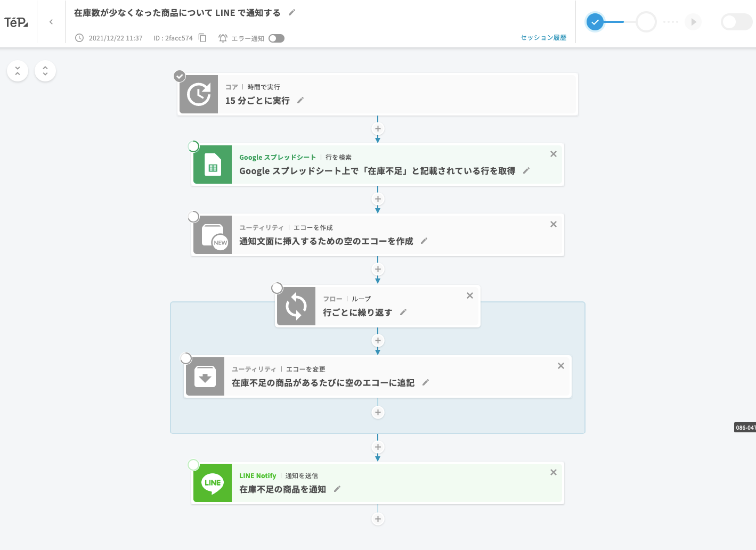Image resolution: width=756 pixels, height=550 pixels.
Task: Click the エコーを変更 utility icon
Action: tap(205, 376)
